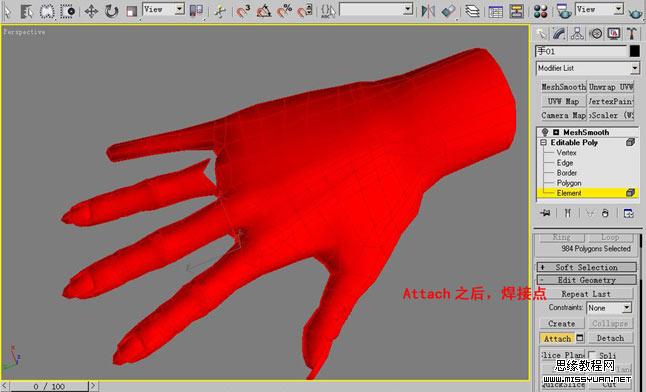The image size is (646, 392).
Task: Click the Create button
Action: pyautogui.click(x=562, y=324)
